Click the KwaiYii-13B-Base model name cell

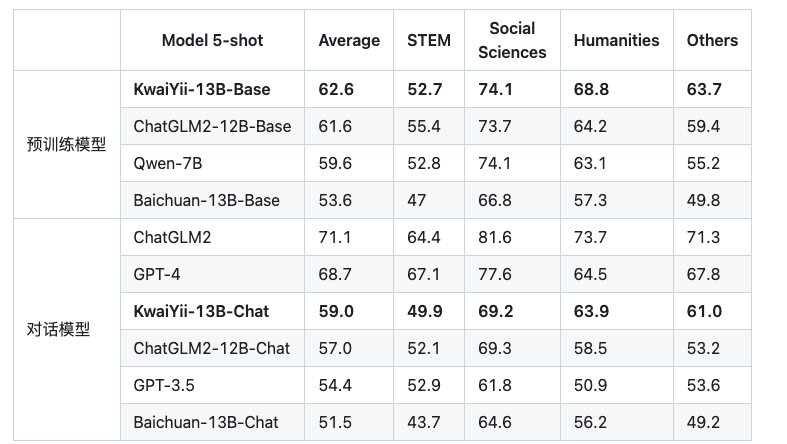(x=212, y=89)
